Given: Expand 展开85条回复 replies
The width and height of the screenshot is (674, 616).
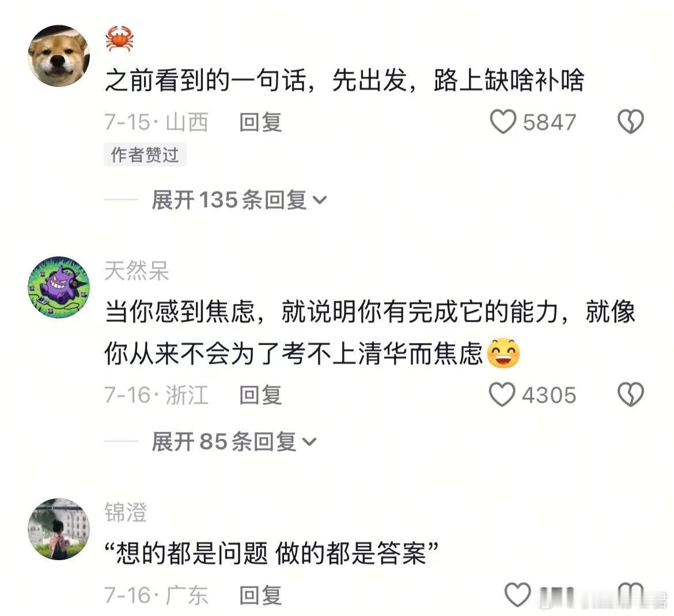Looking at the screenshot, I should (x=234, y=441).
